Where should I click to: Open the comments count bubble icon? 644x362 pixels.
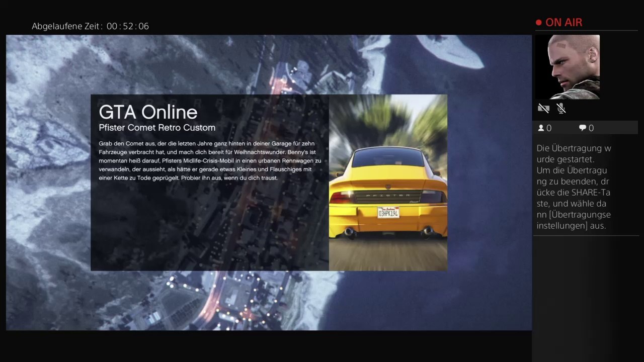click(x=582, y=128)
